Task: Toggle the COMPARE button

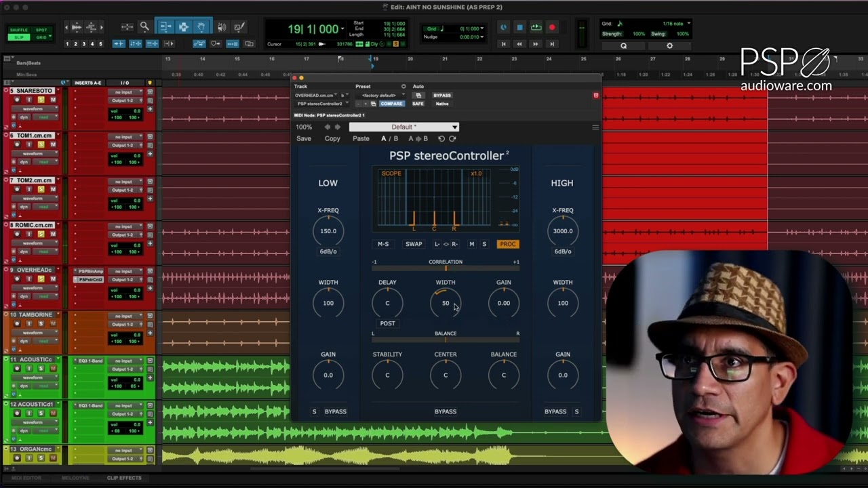Action: click(x=391, y=104)
